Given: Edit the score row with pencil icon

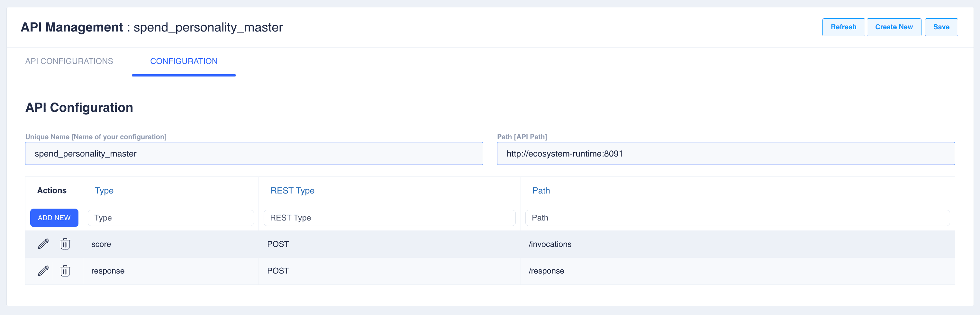Looking at the screenshot, I should (x=43, y=244).
